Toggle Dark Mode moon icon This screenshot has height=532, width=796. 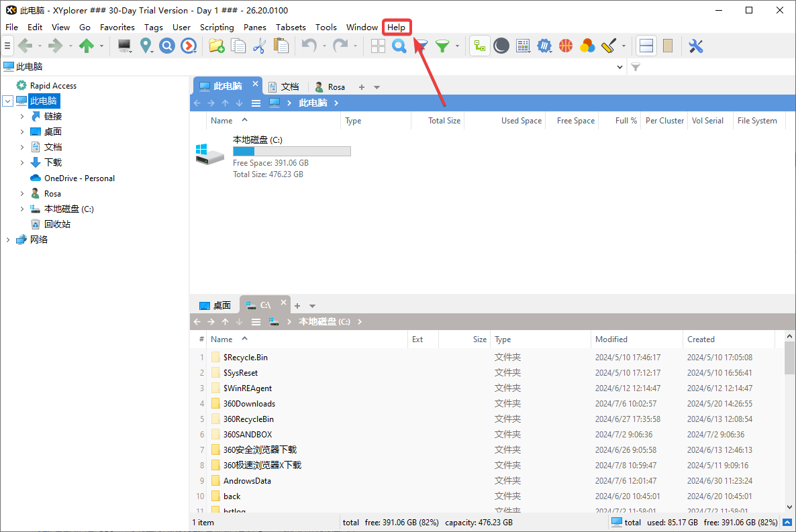click(501, 46)
